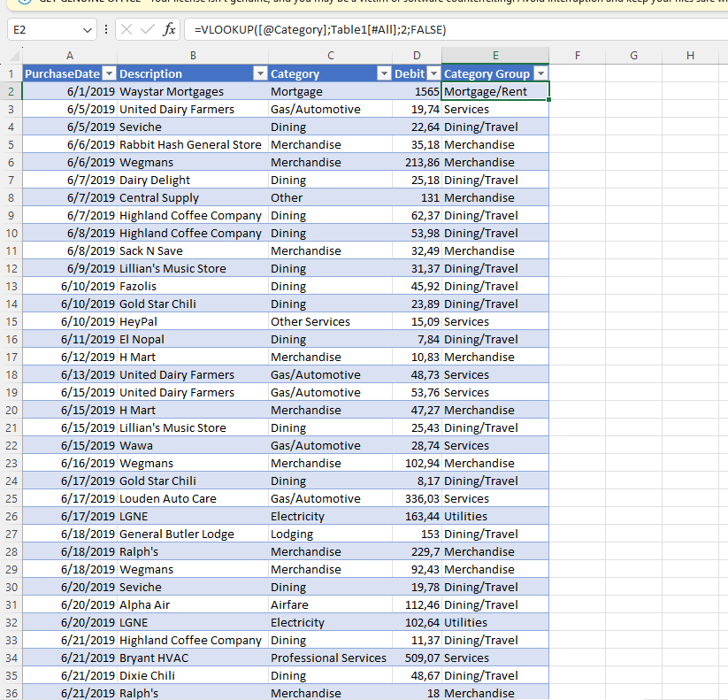Open the Debit column filter dropdown

[433, 73]
